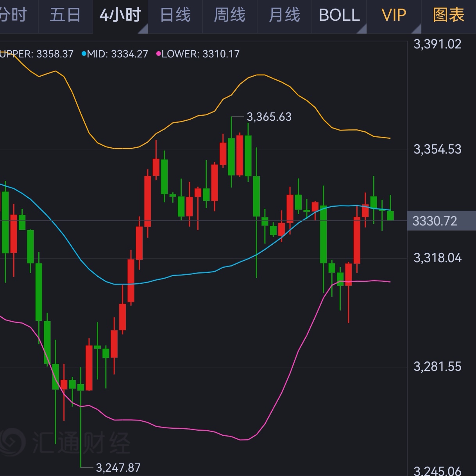
Task: Click the current price tag 3330.72
Action: [x=435, y=221]
